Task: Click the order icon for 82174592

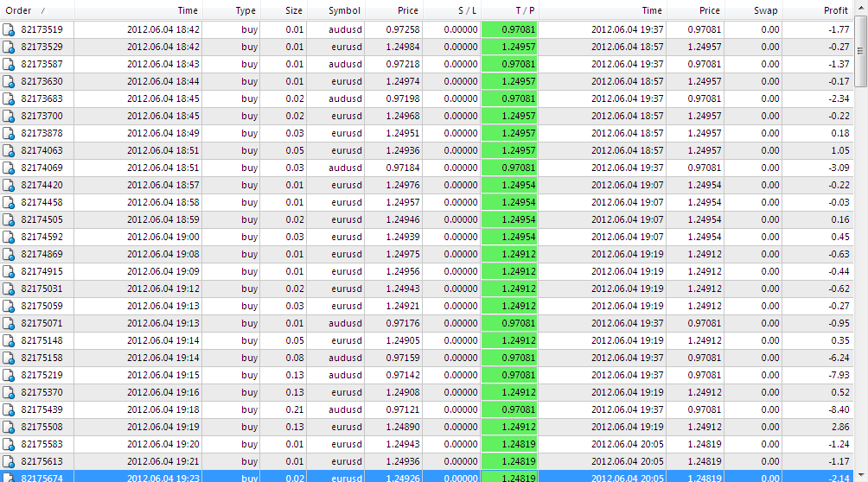Action: [x=9, y=237]
